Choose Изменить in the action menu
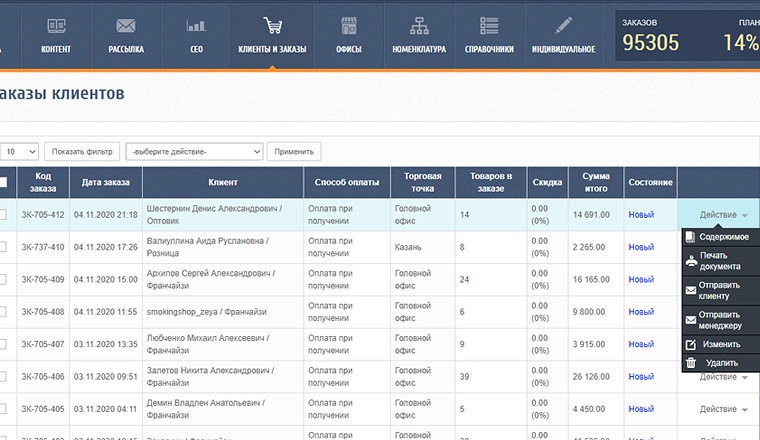760x440 pixels. tap(721, 345)
